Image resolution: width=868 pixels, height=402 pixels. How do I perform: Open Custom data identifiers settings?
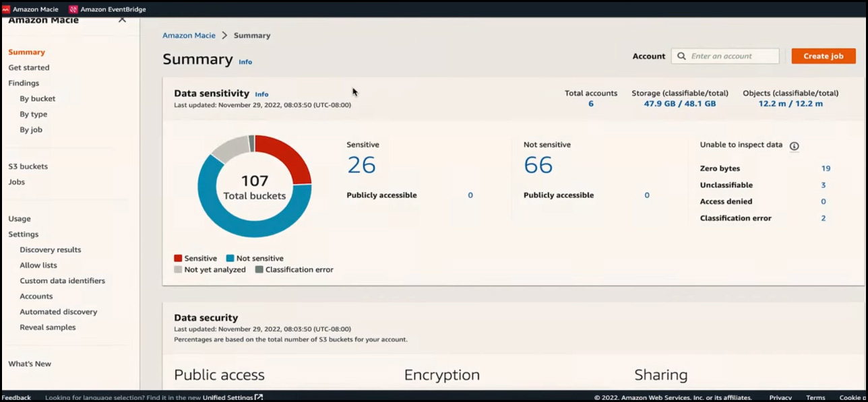coord(63,281)
